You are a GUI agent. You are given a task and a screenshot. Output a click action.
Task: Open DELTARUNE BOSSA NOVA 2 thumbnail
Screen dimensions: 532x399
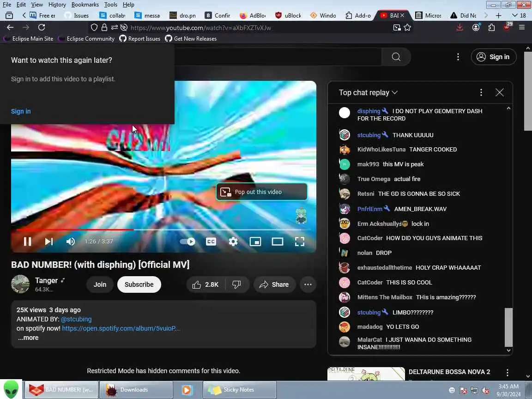point(366,374)
